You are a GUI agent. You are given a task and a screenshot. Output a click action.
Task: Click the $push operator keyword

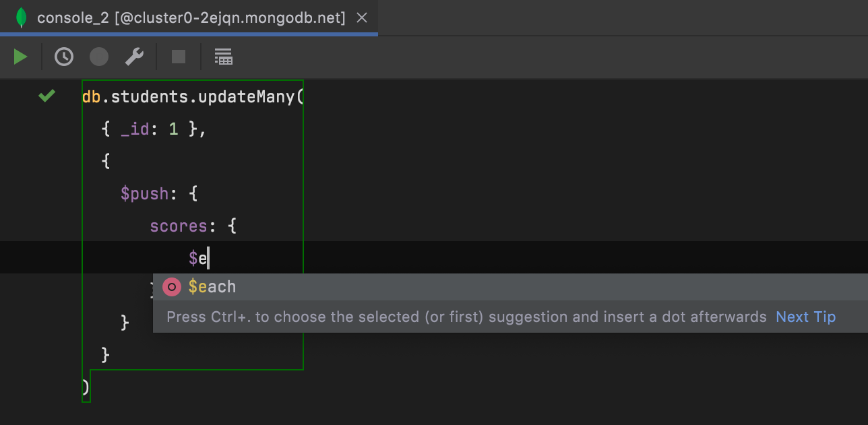(144, 194)
